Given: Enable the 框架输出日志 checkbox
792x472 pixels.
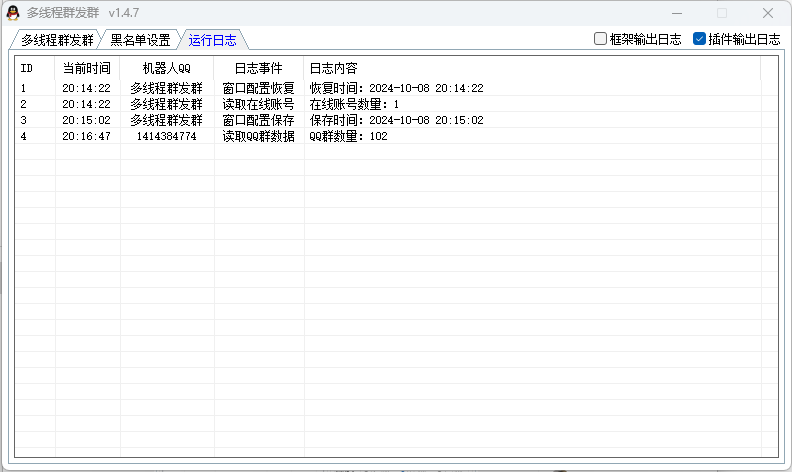Looking at the screenshot, I should click(x=600, y=39).
